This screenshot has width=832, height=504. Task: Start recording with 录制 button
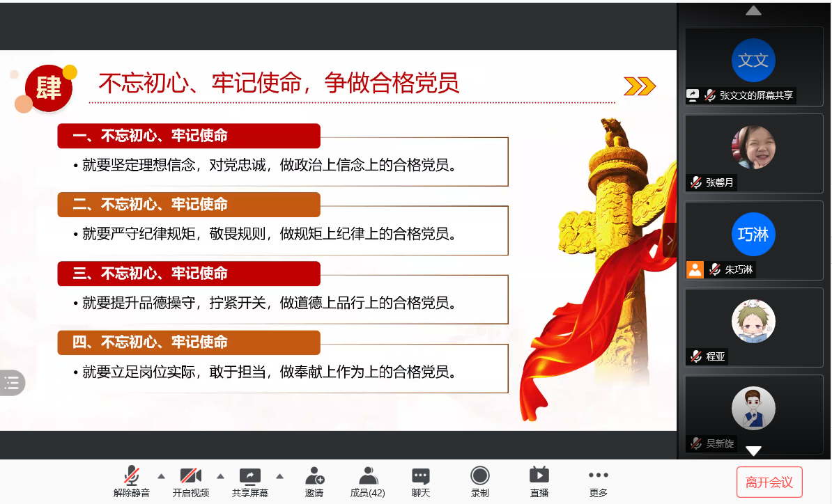point(479,481)
